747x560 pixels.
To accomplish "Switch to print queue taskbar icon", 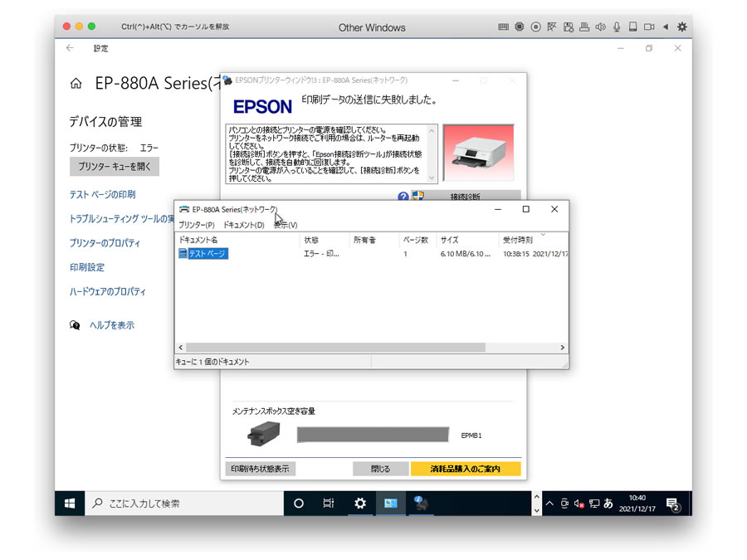I will (391, 504).
